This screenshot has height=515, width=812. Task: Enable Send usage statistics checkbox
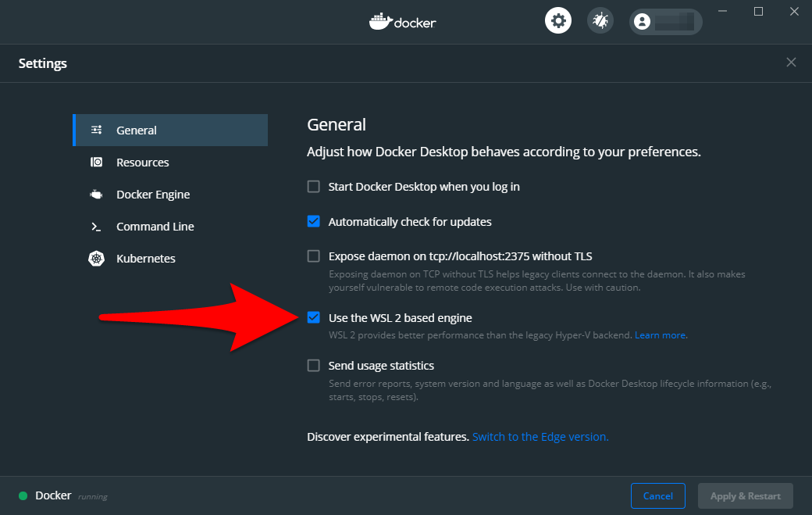click(x=313, y=365)
